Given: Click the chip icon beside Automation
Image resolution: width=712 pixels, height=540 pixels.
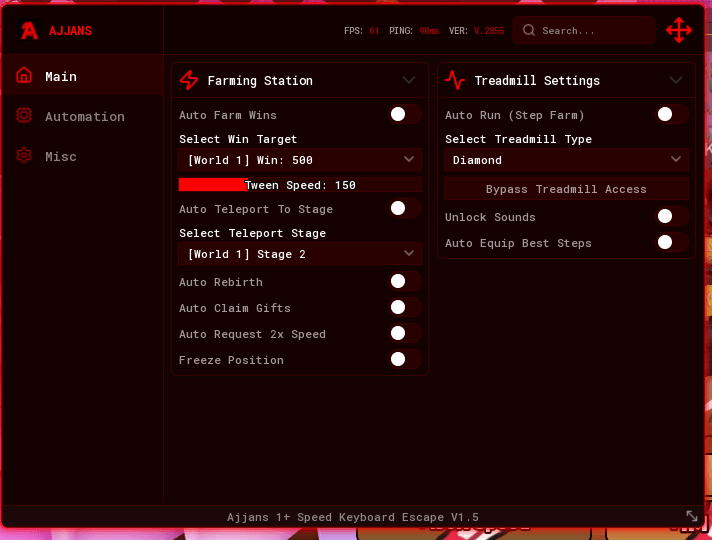Looking at the screenshot, I should (x=24, y=115).
